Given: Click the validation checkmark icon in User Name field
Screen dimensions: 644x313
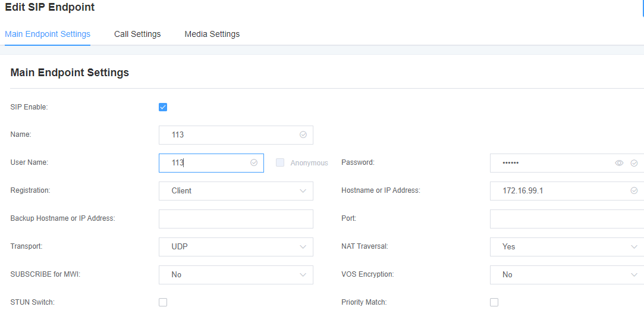Looking at the screenshot, I should tap(254, 162).
